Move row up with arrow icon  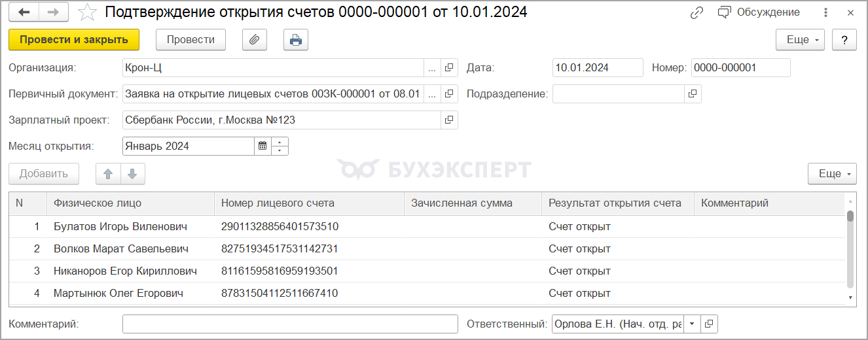108,174
